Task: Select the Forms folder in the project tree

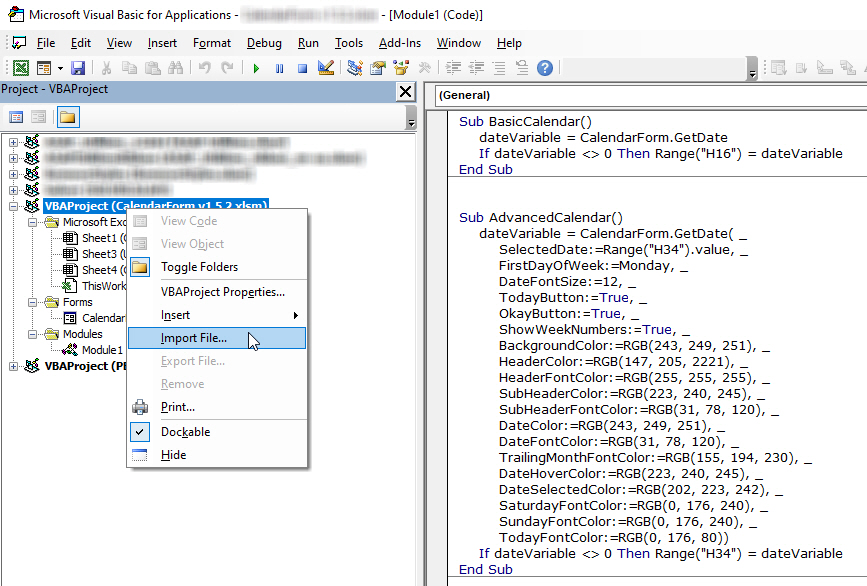Action: [69, 302]
